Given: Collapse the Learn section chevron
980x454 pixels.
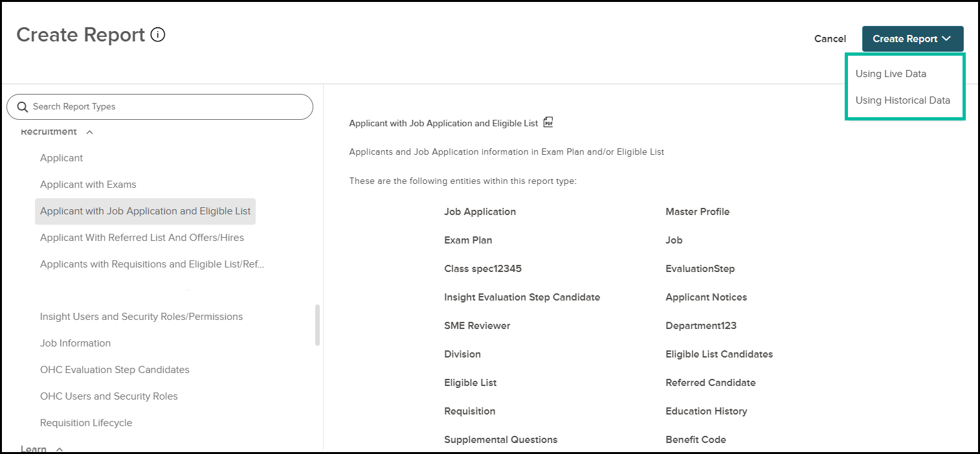Looking at the screenshot, I should point(59,449).
